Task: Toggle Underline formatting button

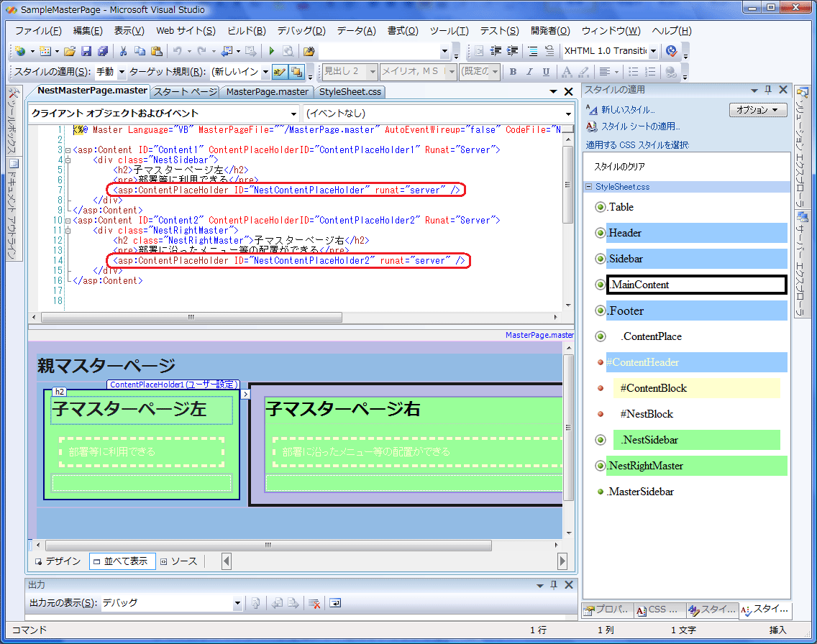Action: [546, 72]
